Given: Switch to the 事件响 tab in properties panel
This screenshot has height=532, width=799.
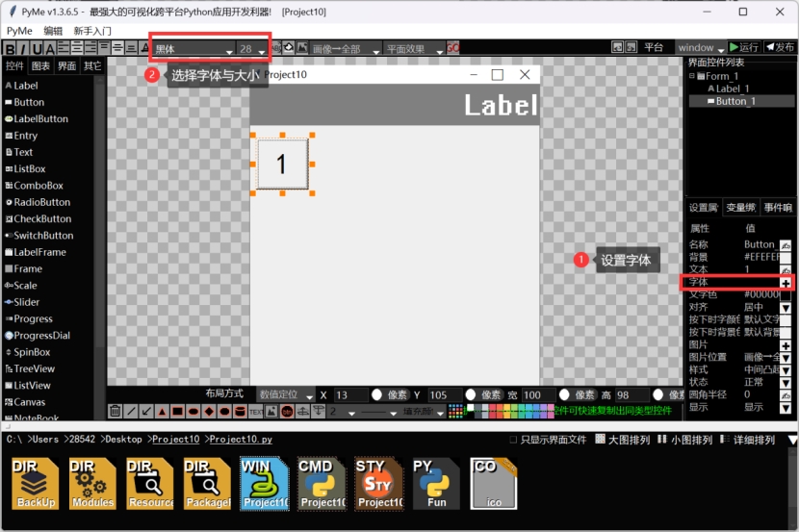Looking at the screenshot, I should pyautogui.click(x=778, y=207).
